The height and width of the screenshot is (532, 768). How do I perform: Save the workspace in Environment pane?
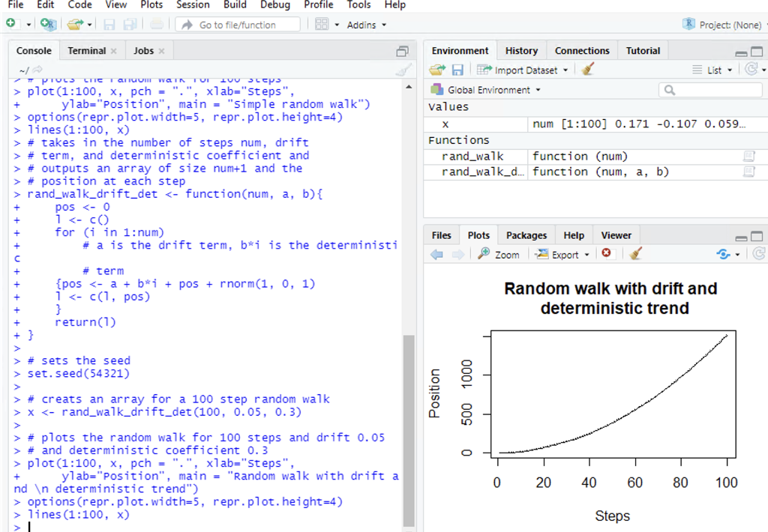pyautogui.click(x=457, y=68)
